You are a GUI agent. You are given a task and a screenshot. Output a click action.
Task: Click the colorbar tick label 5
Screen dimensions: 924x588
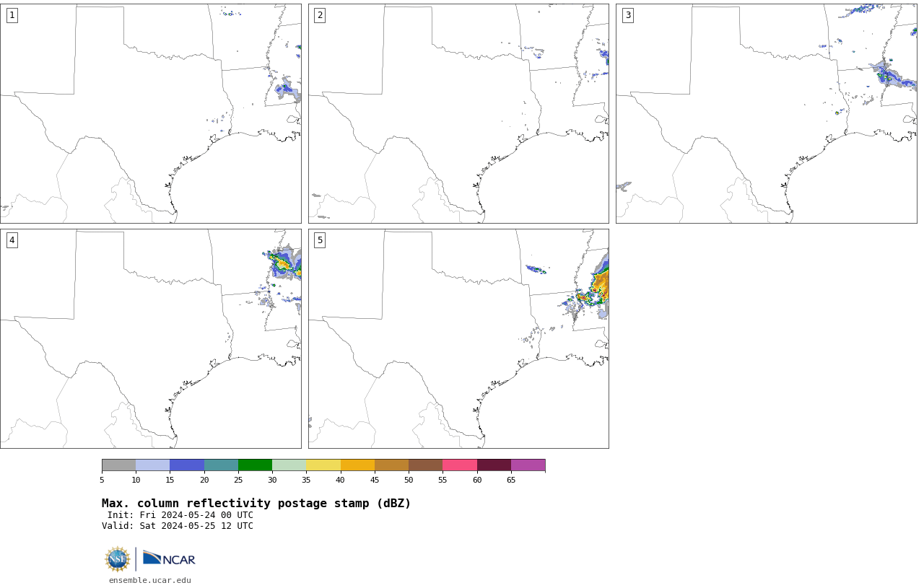(102, 480)
